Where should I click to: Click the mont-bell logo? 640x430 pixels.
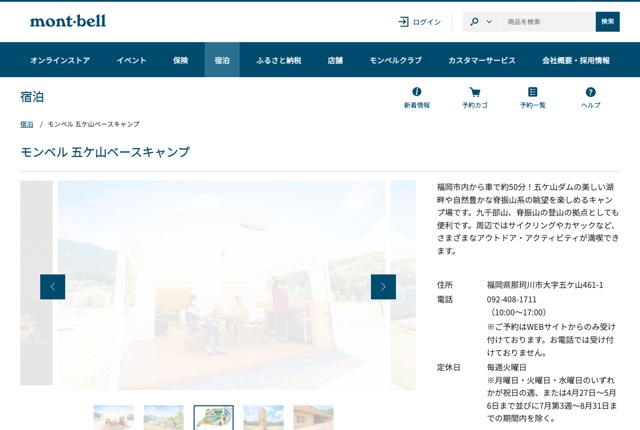[x=68, y=21]
